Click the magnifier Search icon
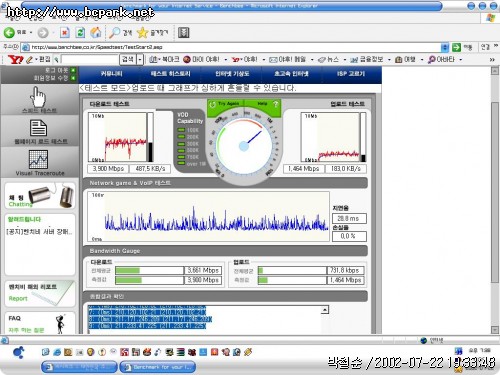Image resolution: width=500 pixels, height=375 pixels. tap(114, 33)
